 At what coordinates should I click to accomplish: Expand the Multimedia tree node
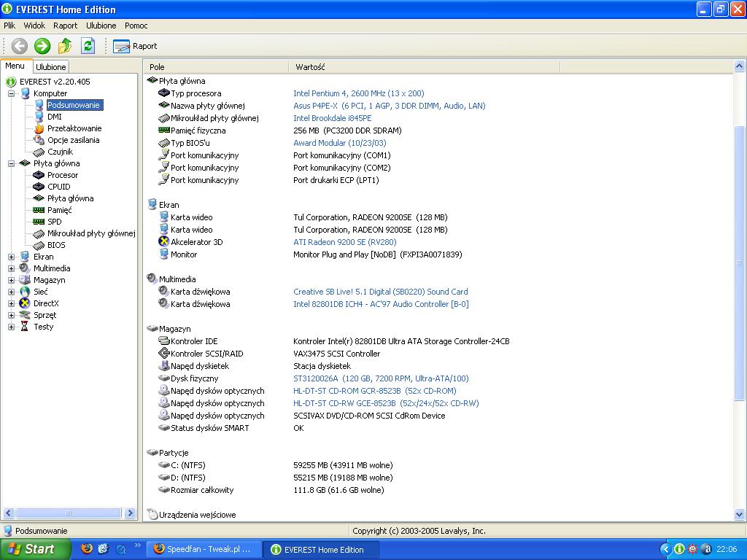coord(12,268)
